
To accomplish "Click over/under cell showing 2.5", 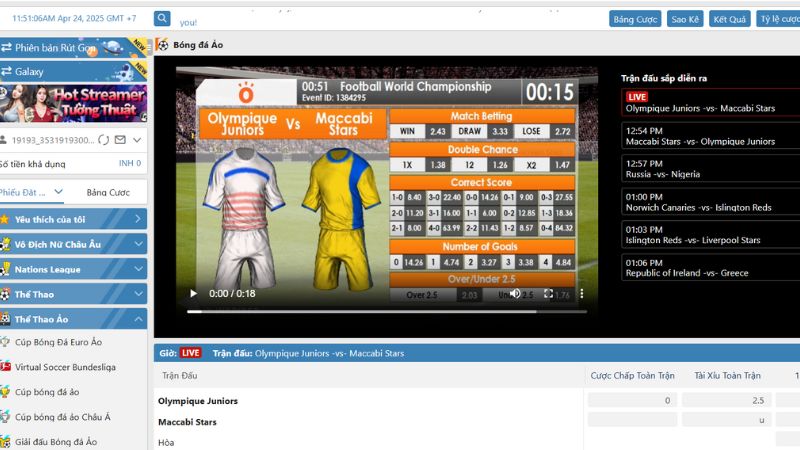I will pos(727,401).
